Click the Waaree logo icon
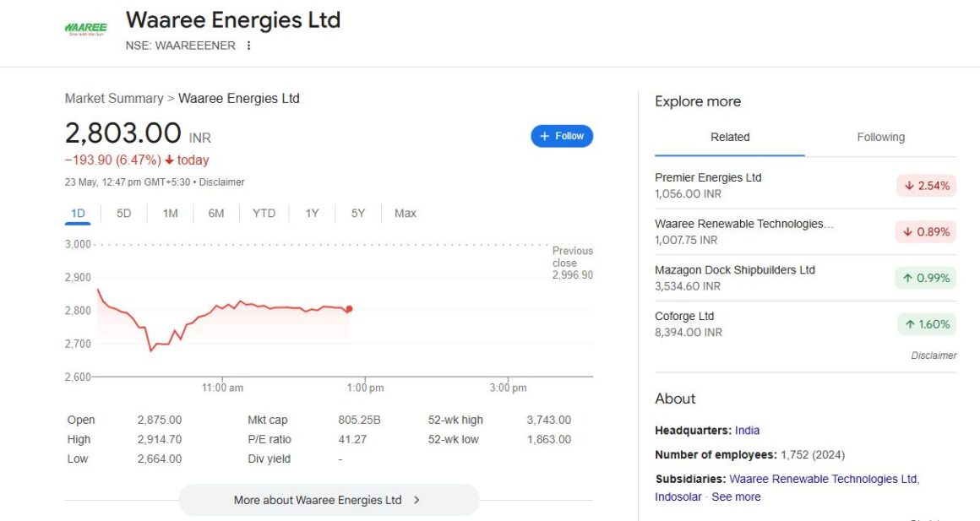 click(x=85, y=29)
